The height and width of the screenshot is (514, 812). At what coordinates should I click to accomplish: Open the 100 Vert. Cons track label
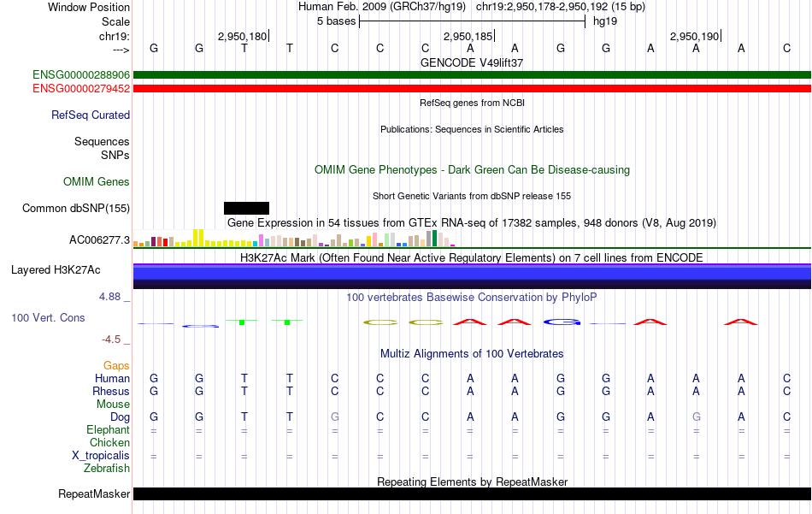[48, 318]
